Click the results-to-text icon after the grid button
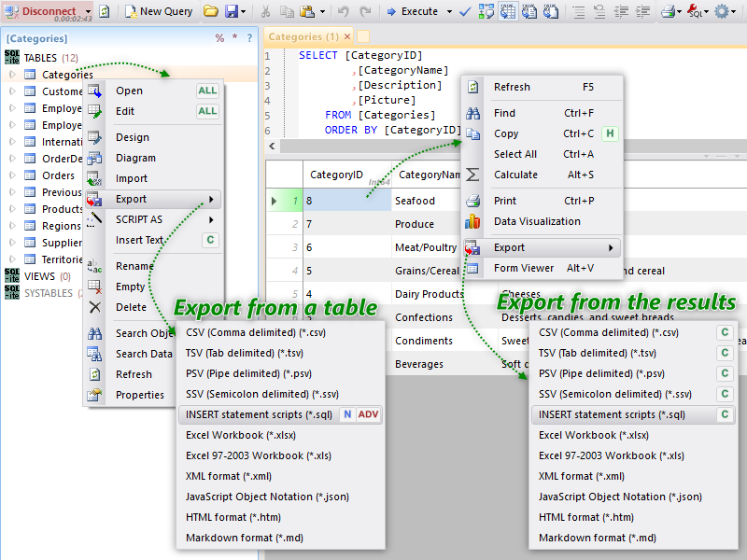Viewport: 747px width, 560px height. pos(529,11)
